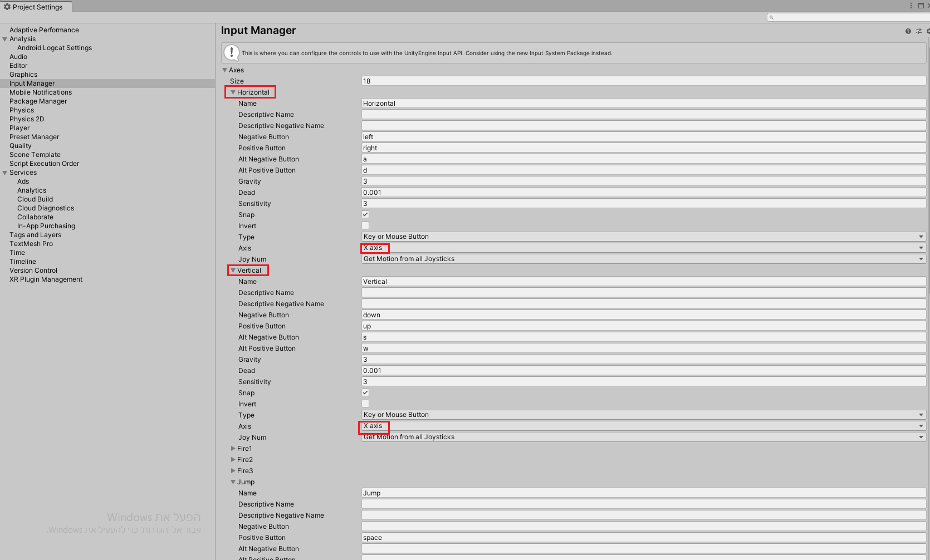Open the help icon in Input Manager header
This screenshot has height=560, width=930.
pos(907,31)
